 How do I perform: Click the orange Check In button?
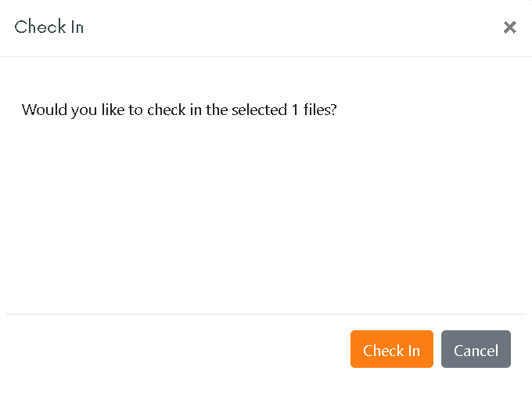(391, 349)
